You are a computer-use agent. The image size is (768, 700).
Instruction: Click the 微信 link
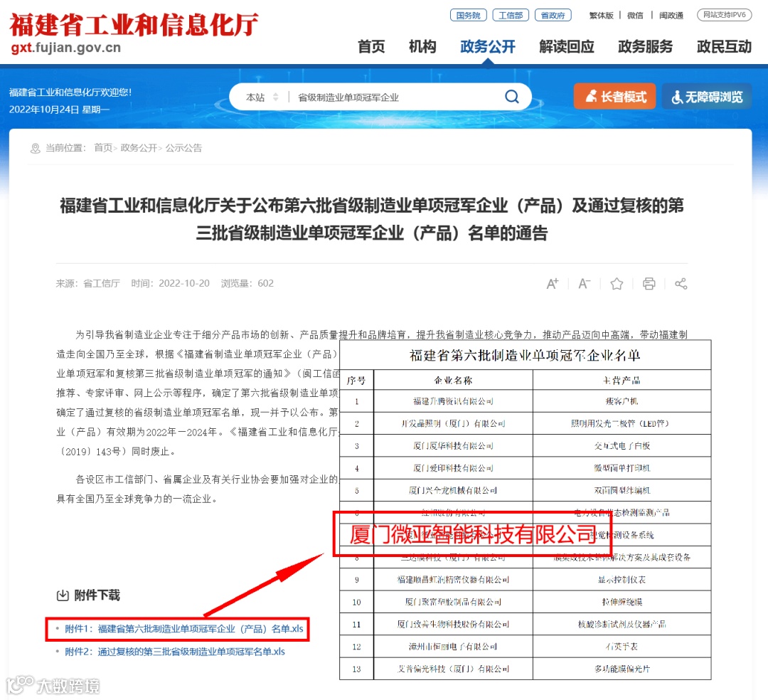635,15
